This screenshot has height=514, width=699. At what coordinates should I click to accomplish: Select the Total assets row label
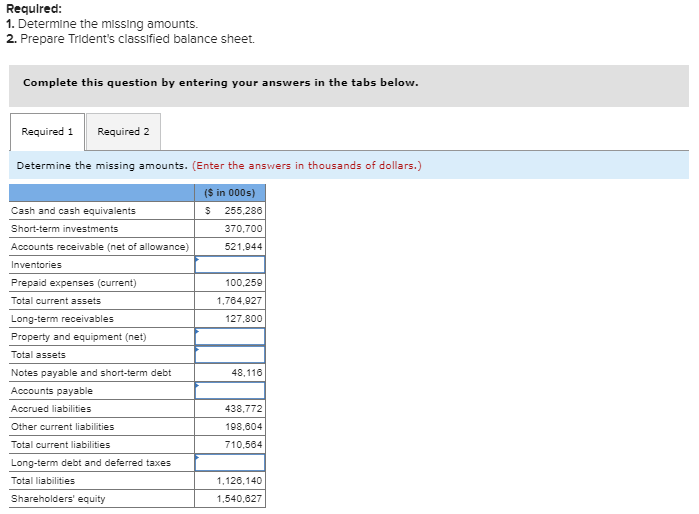(38, 355)
